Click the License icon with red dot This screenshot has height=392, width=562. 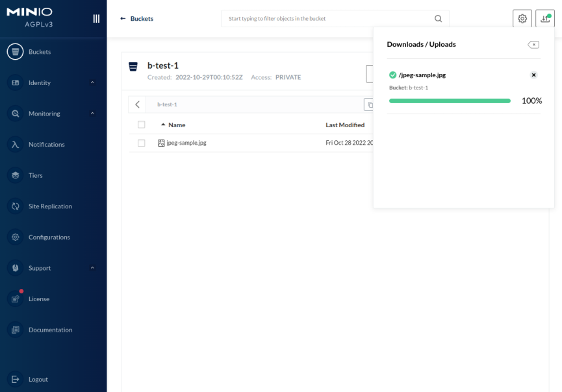[15, 299]
